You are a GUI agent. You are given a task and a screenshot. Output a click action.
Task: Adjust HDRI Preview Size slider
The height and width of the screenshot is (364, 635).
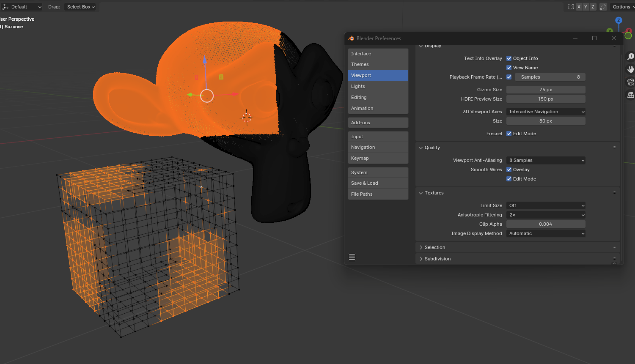[546, 99]
